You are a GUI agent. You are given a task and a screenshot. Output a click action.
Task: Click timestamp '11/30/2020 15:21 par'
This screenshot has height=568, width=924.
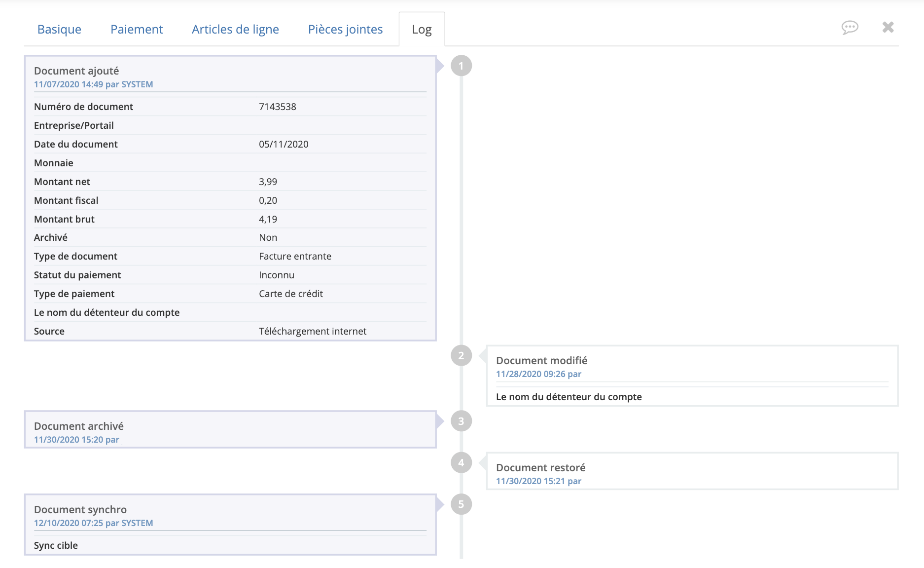539,481
